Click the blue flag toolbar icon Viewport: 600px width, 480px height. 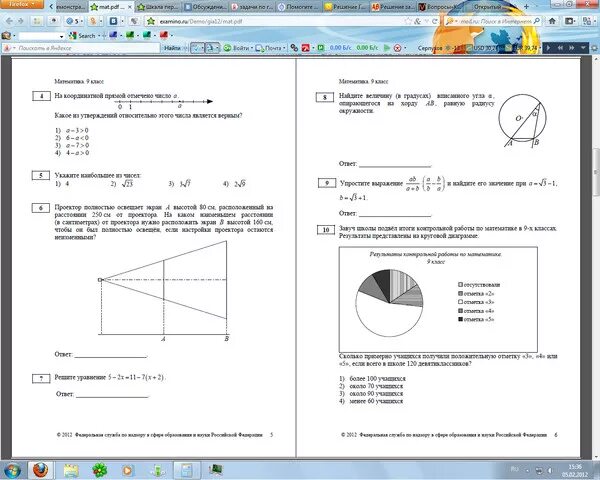tap(113, 35)
